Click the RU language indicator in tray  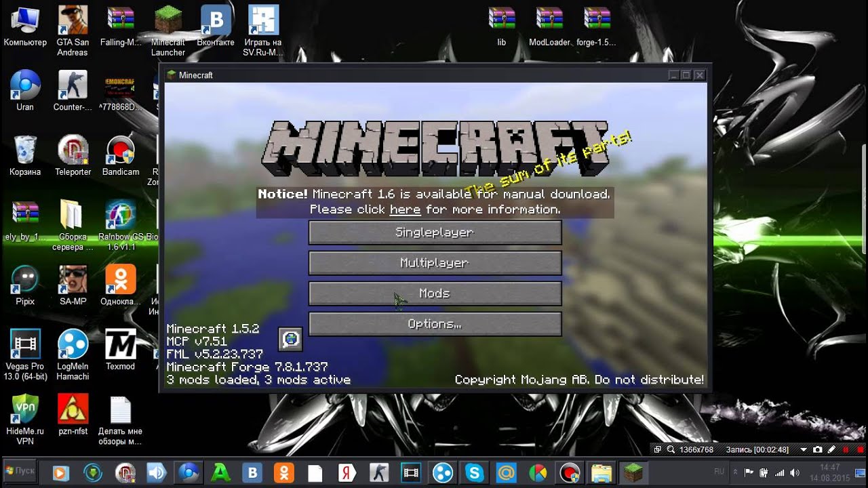[719, 471]
